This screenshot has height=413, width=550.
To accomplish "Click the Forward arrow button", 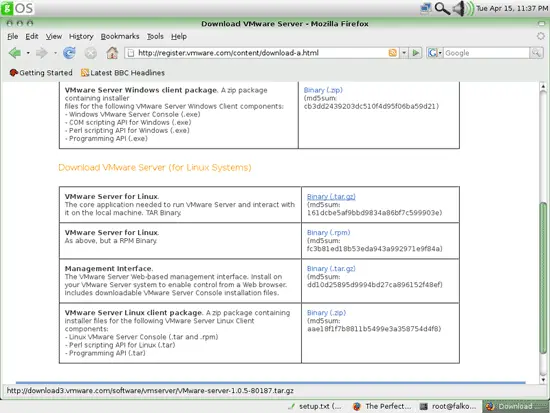I will pos(41,53).
